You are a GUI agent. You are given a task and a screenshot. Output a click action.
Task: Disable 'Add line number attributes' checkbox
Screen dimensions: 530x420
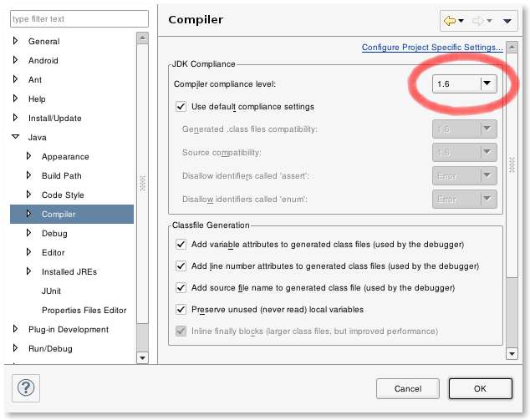click(x=181, y=266)
